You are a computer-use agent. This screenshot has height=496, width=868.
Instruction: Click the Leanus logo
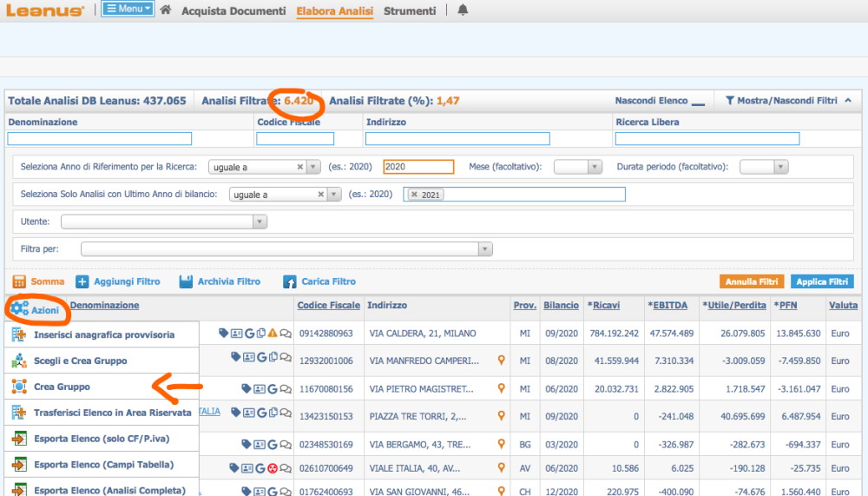45,10
